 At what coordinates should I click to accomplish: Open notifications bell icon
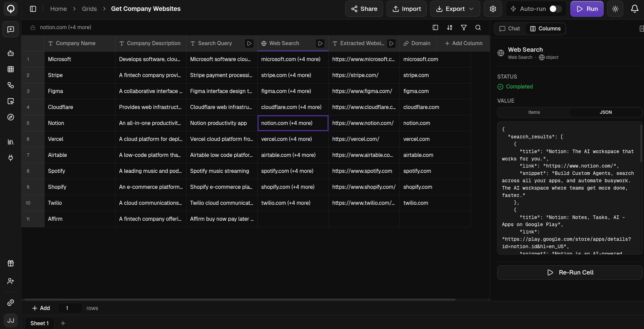coord(635,9)
